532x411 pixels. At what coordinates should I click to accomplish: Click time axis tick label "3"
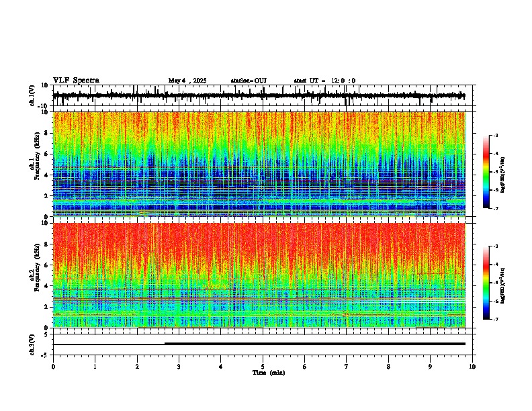pyautogui.click(x=179, y=367)
